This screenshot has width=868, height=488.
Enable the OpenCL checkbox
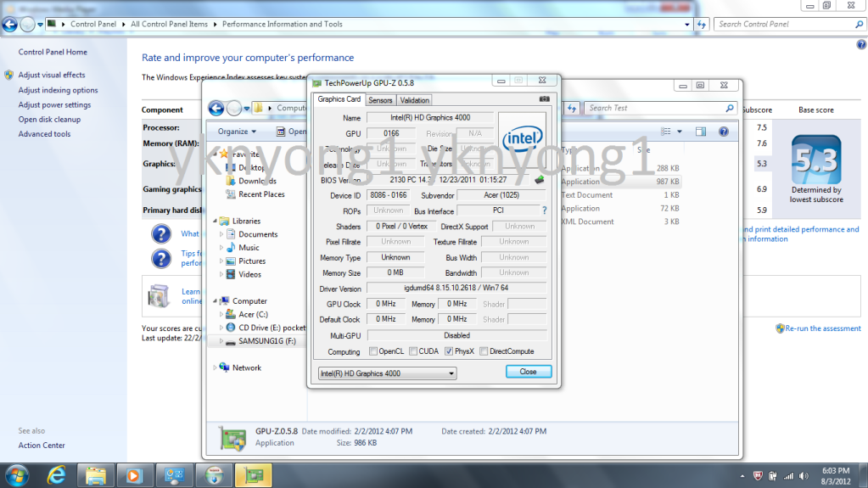pos(373,351)
